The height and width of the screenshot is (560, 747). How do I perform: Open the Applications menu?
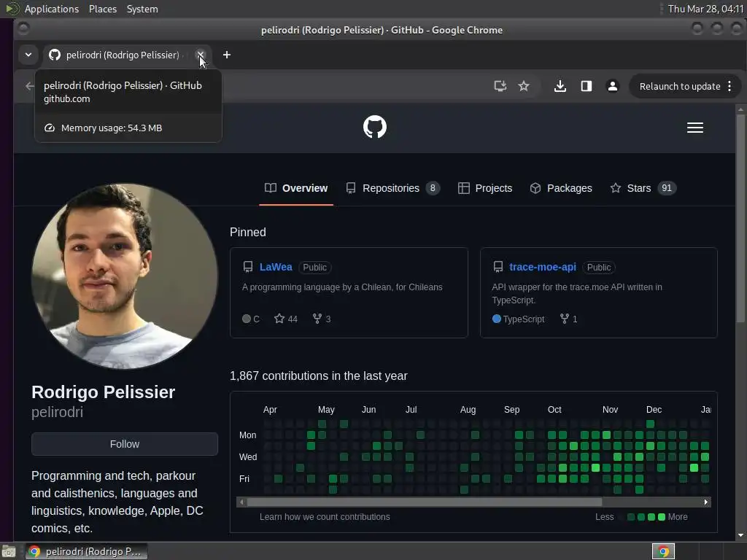click(52, 9)
